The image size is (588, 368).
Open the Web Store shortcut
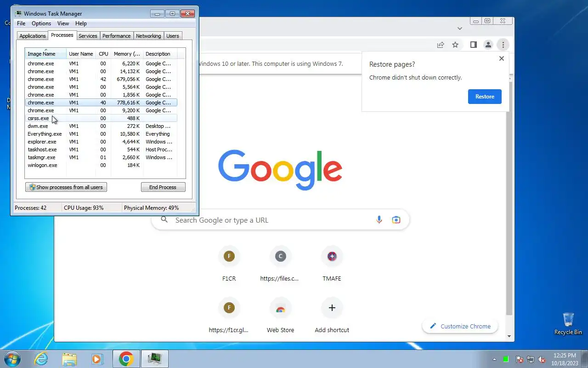tap(280, 315)
